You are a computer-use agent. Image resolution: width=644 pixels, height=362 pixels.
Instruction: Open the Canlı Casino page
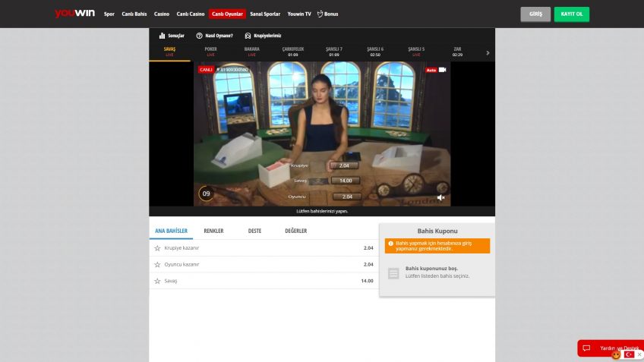[191, 14]
